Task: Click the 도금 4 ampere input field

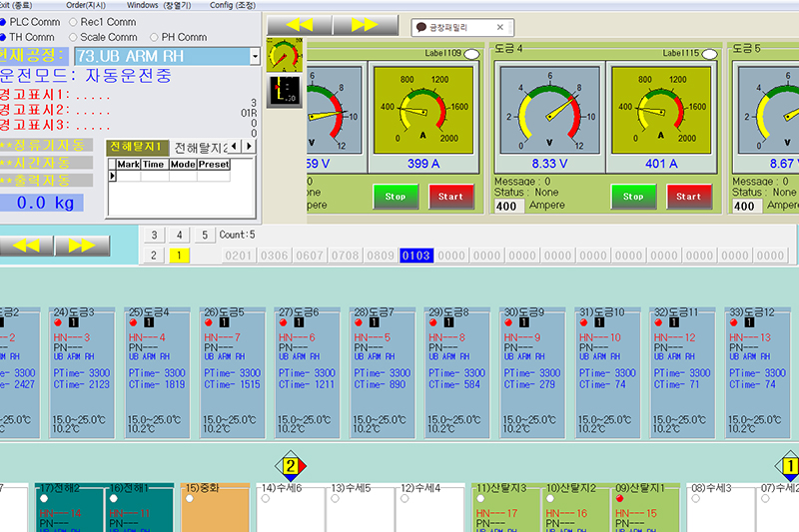Action: [508, 206]
